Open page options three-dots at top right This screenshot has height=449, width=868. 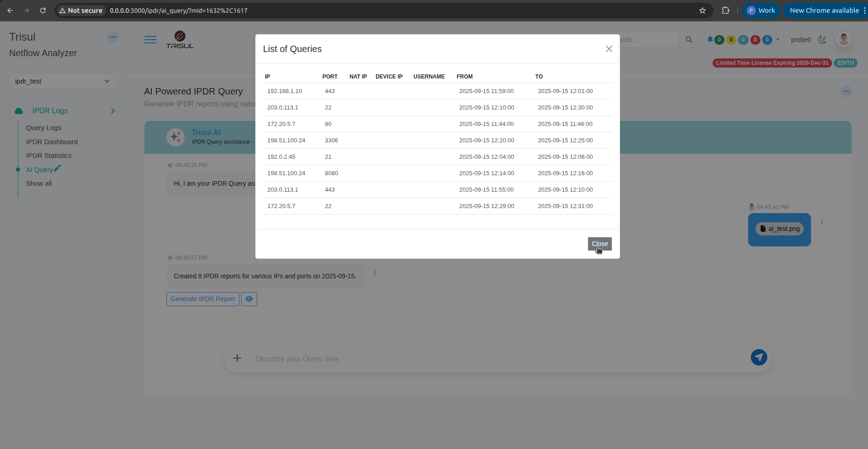pos(846,91)
